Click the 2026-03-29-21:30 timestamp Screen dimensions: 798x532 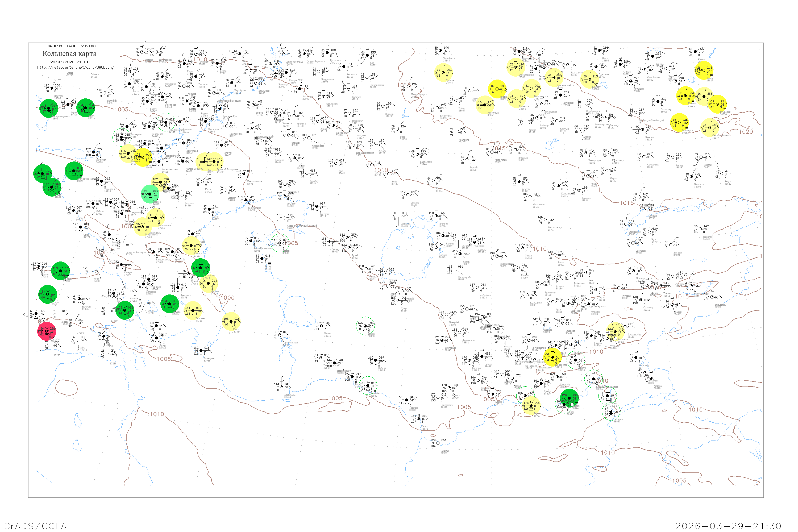click(x=728, y=526)
